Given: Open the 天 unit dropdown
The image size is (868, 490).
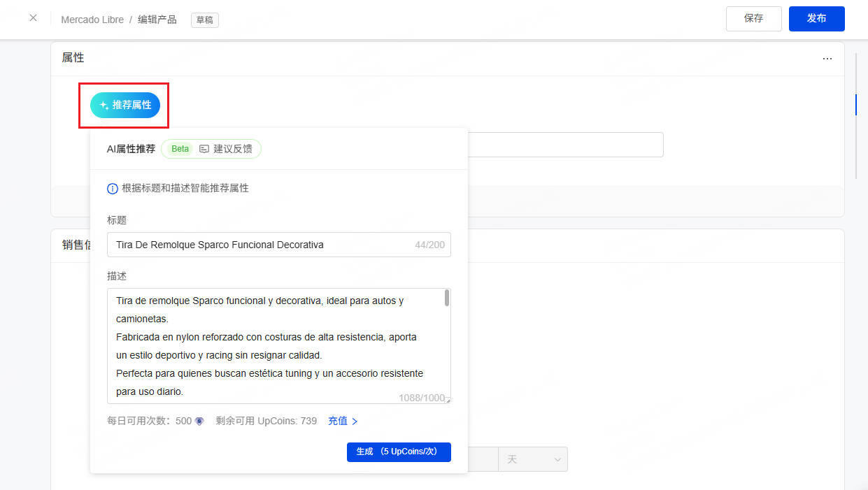Looking at the screenshot, I should pyautogui.click(x=533, y=459).
